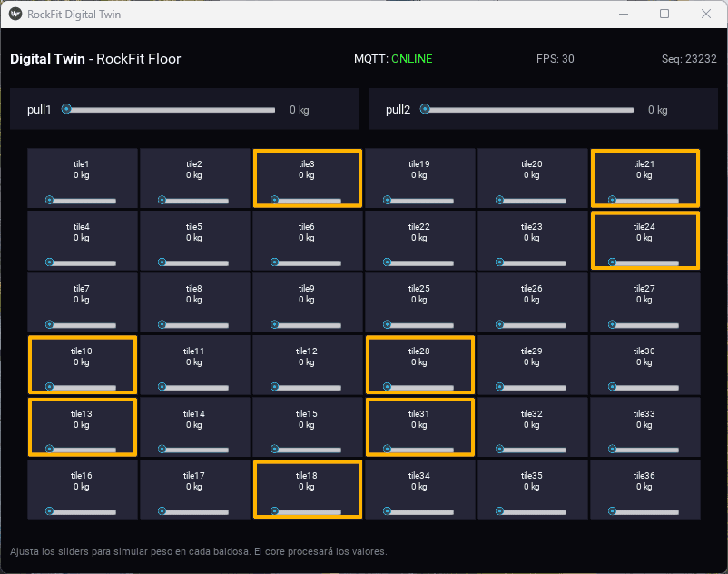This screenshot has width=728, height=574.
Task: Minimize the RockFit Digital Twin window
Action: point(624,14)
